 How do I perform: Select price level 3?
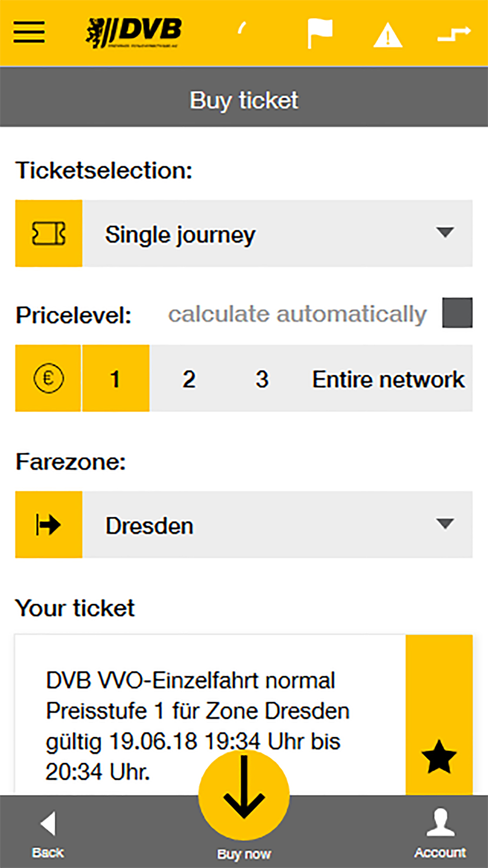pos(262,378)
